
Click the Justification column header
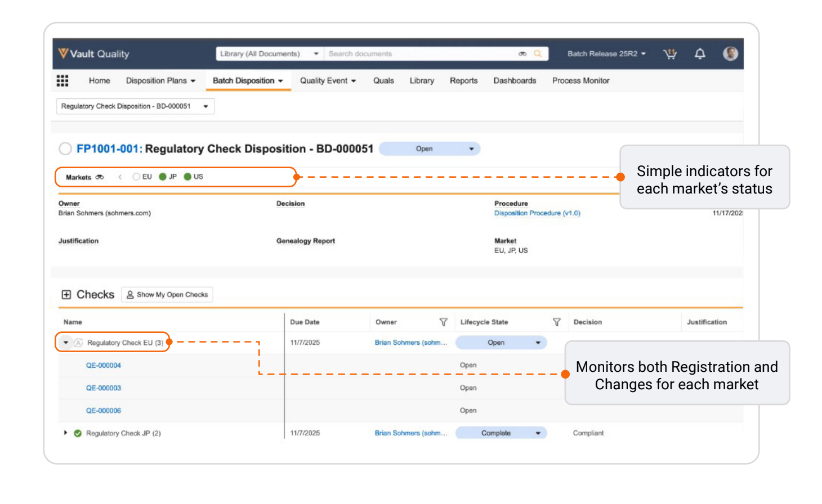coord(707,322)
